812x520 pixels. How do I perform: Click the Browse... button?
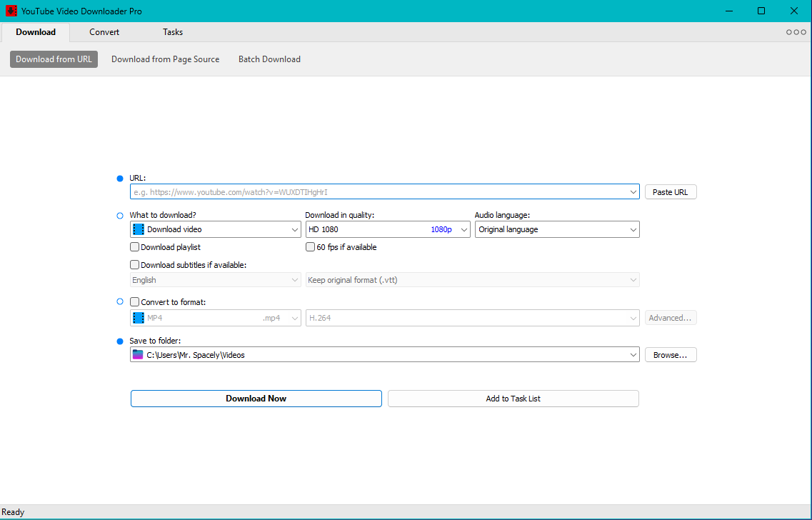(x=671, y=355)
